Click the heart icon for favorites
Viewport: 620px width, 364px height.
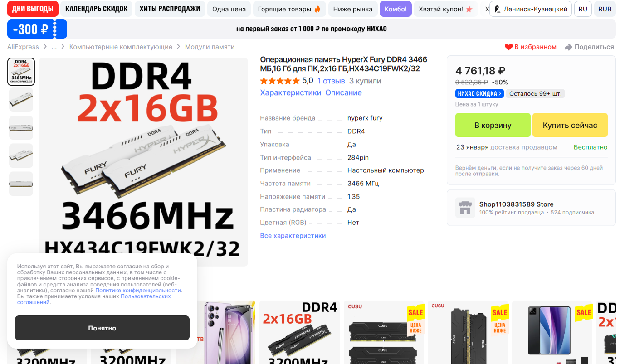508,47
